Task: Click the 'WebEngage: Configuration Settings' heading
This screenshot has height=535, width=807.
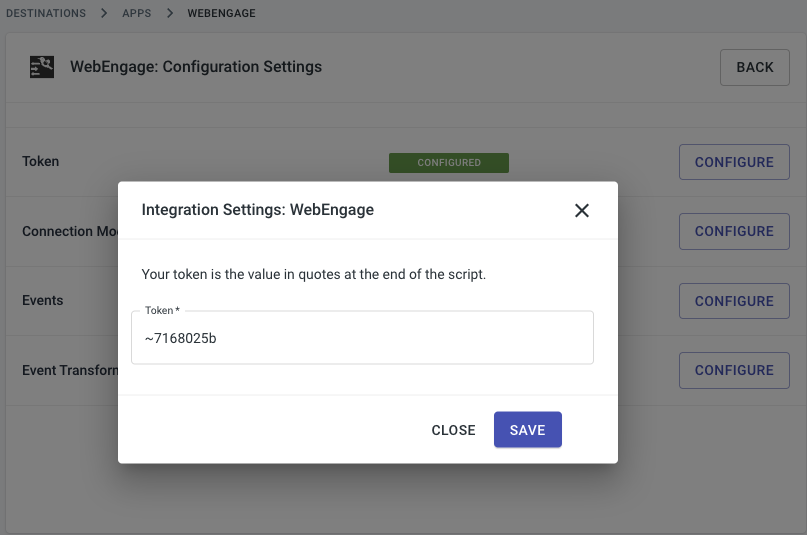Action: click(x=196, y=67)
